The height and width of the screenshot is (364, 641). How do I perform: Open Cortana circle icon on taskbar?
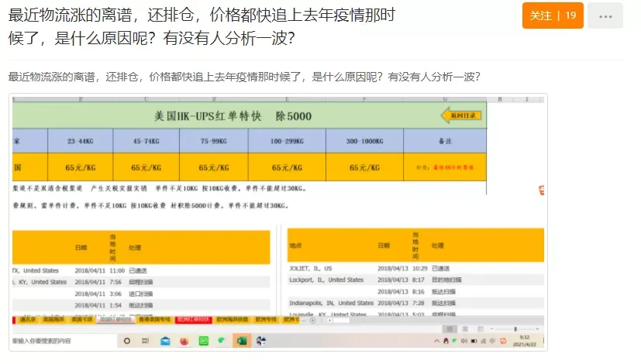click(127, 341)
